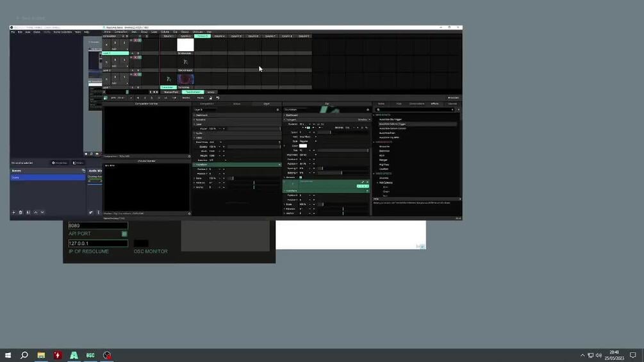The image size is (644, 362).
Task: Open OBS Filters button
Action: click(x=78, y=163)
